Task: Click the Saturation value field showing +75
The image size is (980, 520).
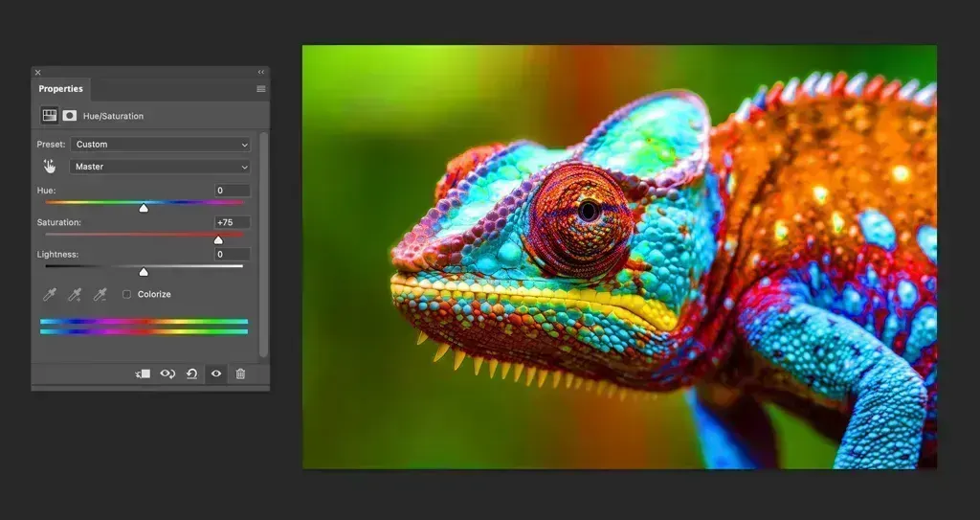Action: pyautogui.click(x=233, y=222)
